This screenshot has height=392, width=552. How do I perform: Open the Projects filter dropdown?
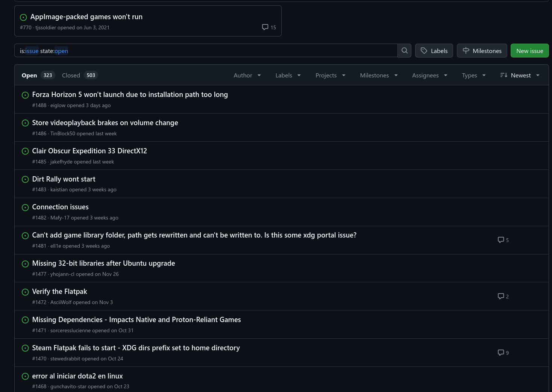coord(331,75)
